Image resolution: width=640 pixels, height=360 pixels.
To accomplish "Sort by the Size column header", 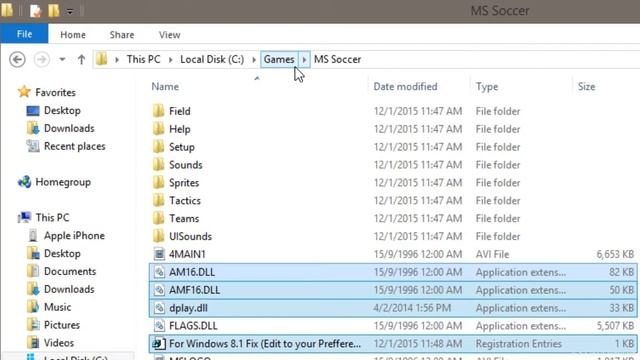I will pos(586,87).
